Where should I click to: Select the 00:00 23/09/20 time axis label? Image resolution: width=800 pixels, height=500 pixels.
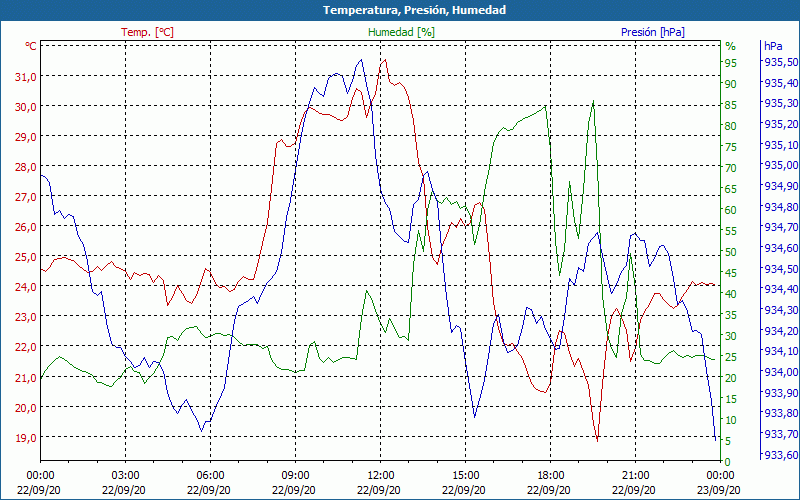click(720, 482)
